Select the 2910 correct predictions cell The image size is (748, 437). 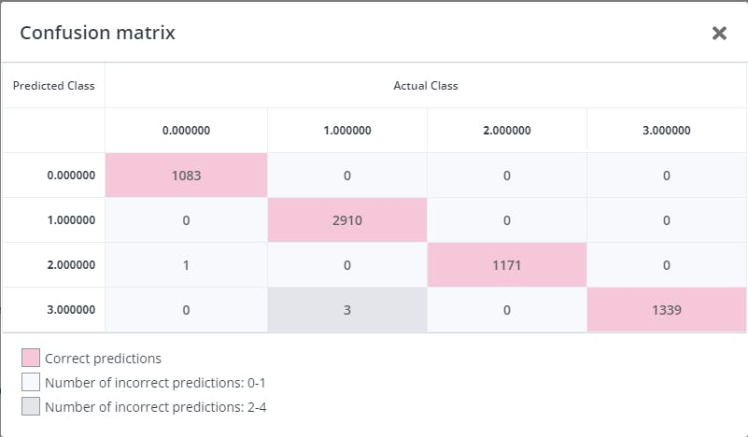point(347,220)
